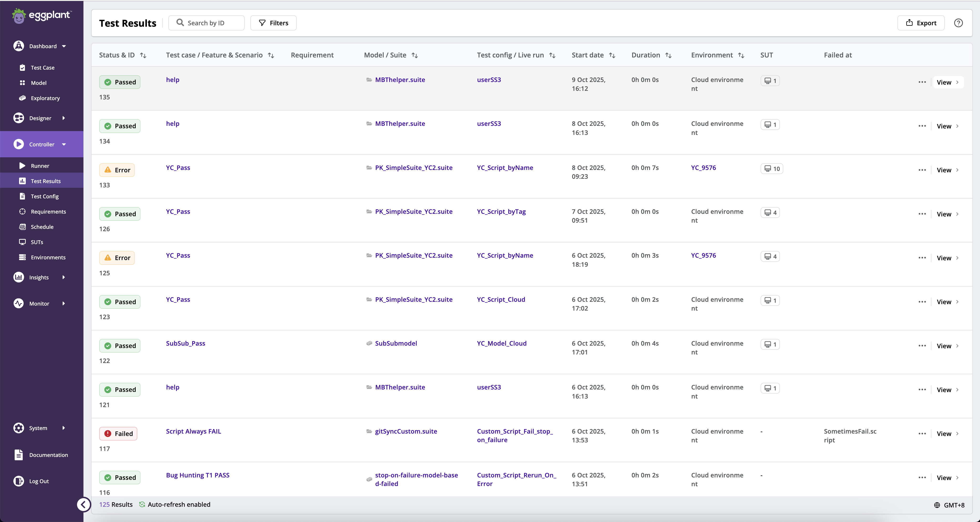The width and height of the screenshot is (980, 522).
Task: Toggle sort on Status & ID column
Action: point(144,56)
